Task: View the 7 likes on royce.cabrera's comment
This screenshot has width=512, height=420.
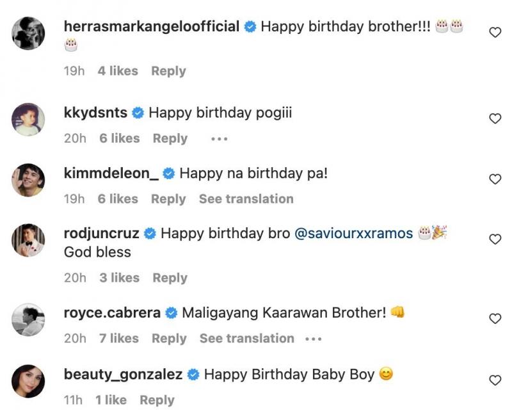Action: [119, 338]
